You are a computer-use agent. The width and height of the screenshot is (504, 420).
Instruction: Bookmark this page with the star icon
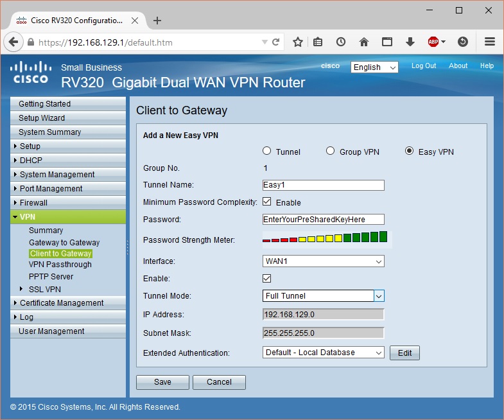298,42
